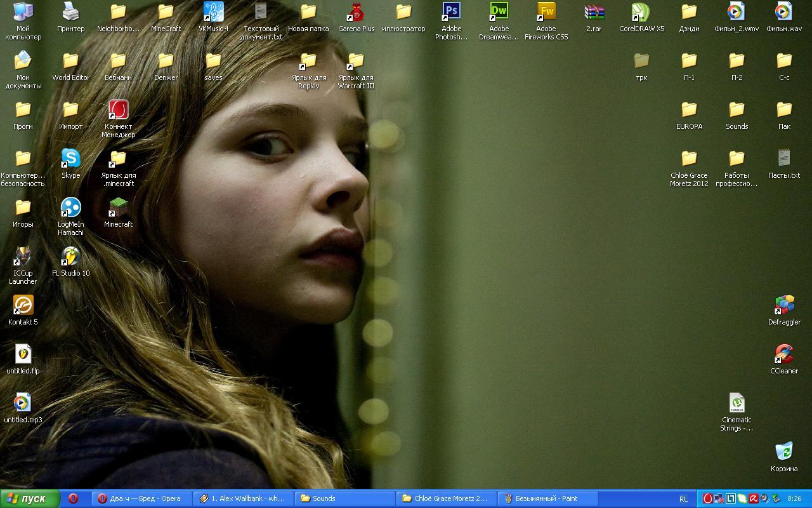Select the CorelDRAW X5 desktop icon

641,12
